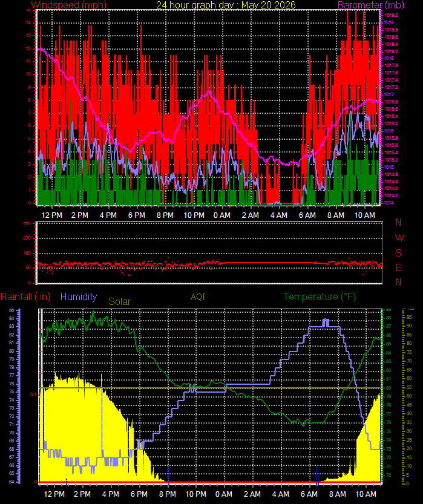Click the "1014" barometer axis value
423x504 pixels.
(x=389, y=203)
